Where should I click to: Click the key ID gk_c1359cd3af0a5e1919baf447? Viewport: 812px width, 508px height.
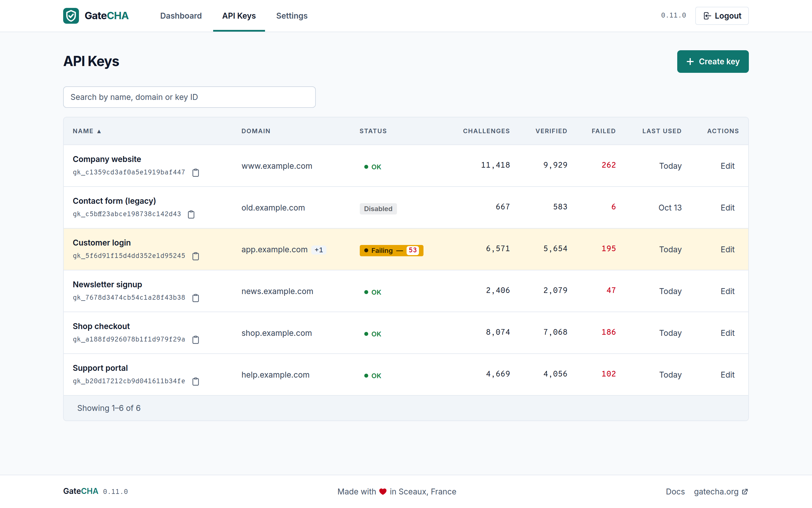(x=129, y=172)
